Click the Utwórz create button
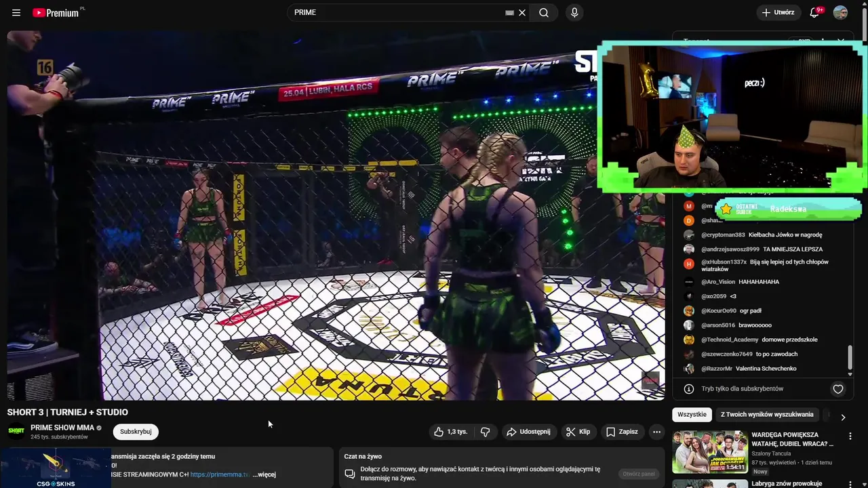 778,13
